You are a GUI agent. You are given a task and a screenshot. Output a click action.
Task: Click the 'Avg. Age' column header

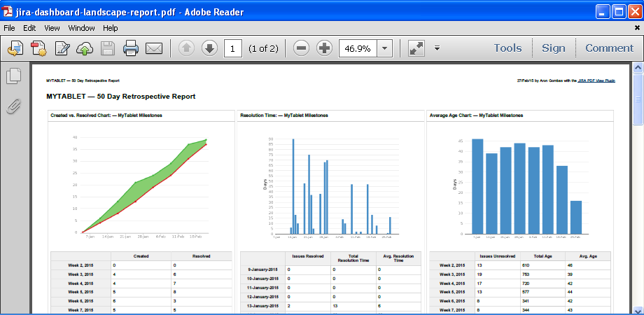[x=588, y=256]
